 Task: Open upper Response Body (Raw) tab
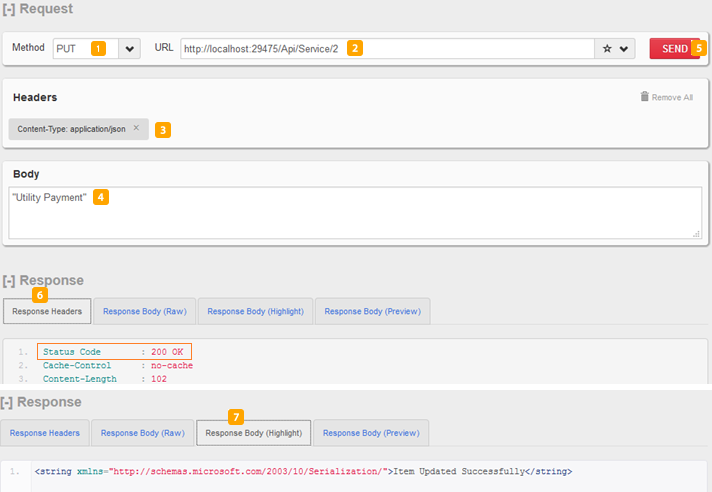[x=145, y=311]
